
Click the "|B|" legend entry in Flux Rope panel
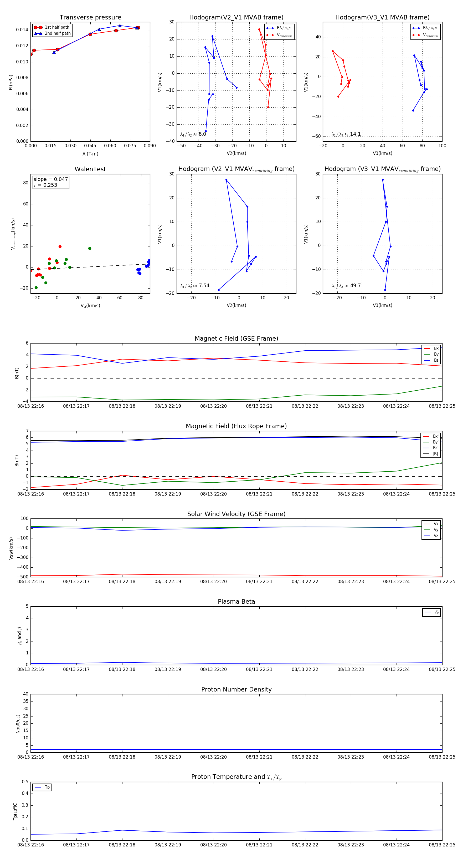coord(431,454)
